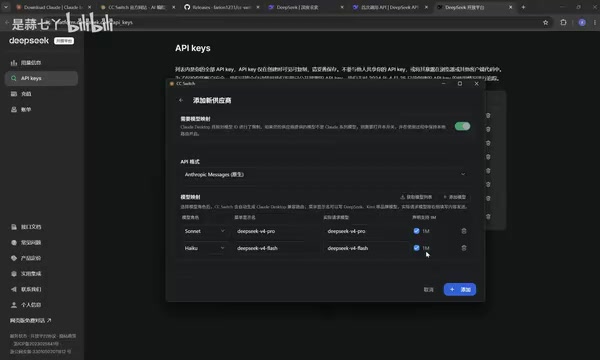This screenshot has height=360, width=600.
Task: Click the blue 添加 button
Action: click(x=460, y=289)
